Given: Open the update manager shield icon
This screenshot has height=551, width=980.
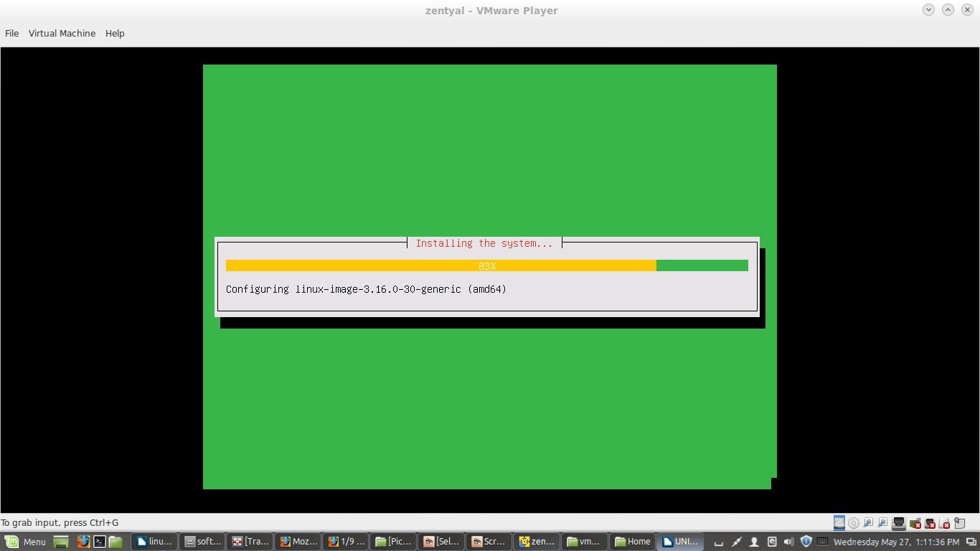Looking at the screenshot, I should point(806,542).
